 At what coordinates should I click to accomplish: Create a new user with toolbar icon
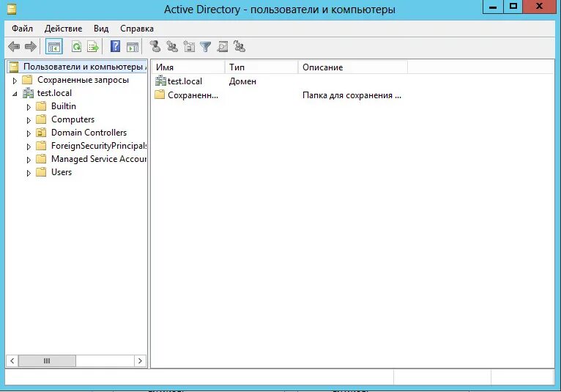155,46
